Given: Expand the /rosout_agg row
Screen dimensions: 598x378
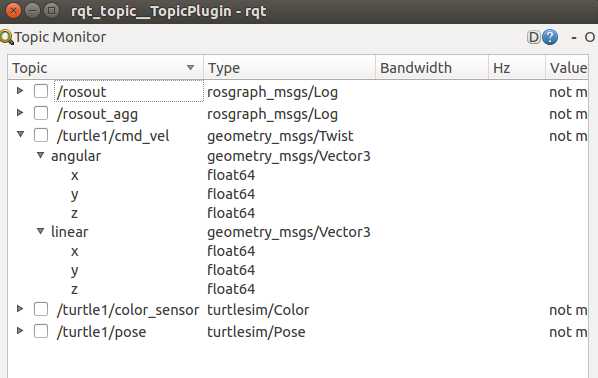Looking at the screenshot, I should coord(20,113).
